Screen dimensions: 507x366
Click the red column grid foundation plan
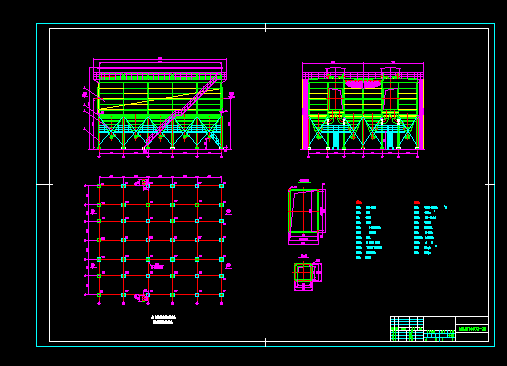158,240
